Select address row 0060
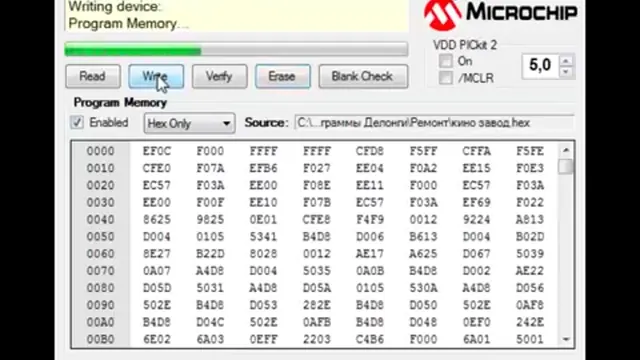The width and height of the screenshot is (640, 360). [x=100, y=254]
